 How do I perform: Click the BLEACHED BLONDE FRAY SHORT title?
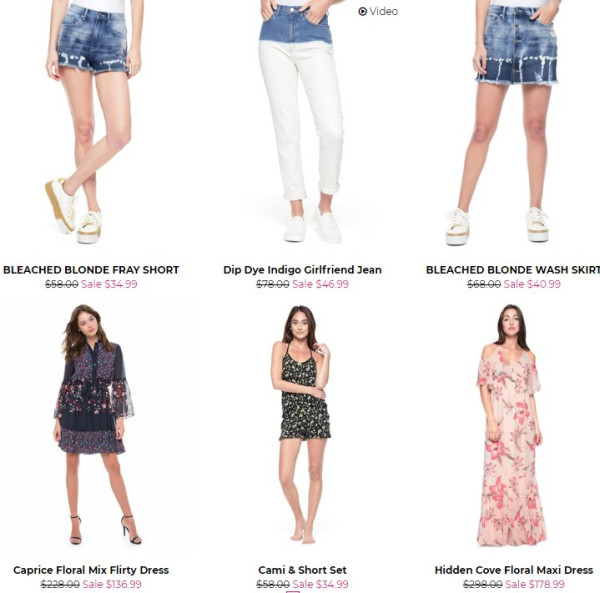click(91, 270)
